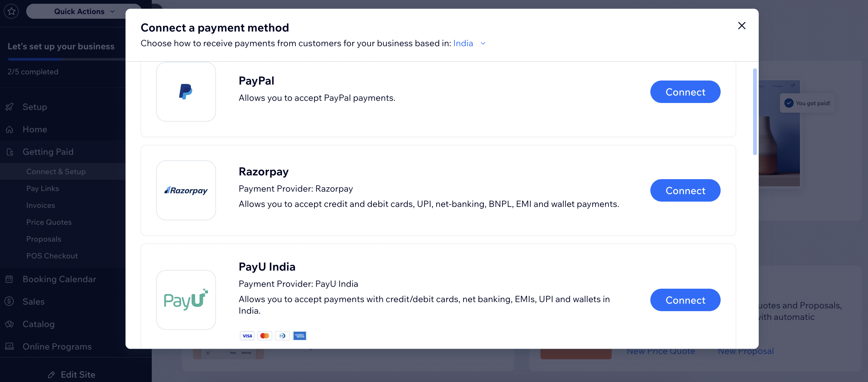Click the Booking Calendar icon

coord(9,279)
